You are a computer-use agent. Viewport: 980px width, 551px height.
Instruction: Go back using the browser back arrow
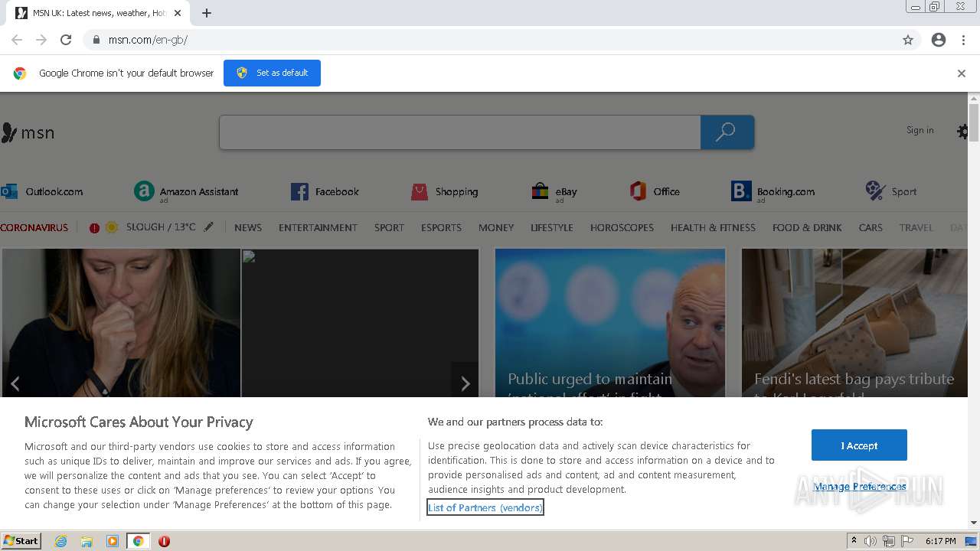[x=17, y=40]
